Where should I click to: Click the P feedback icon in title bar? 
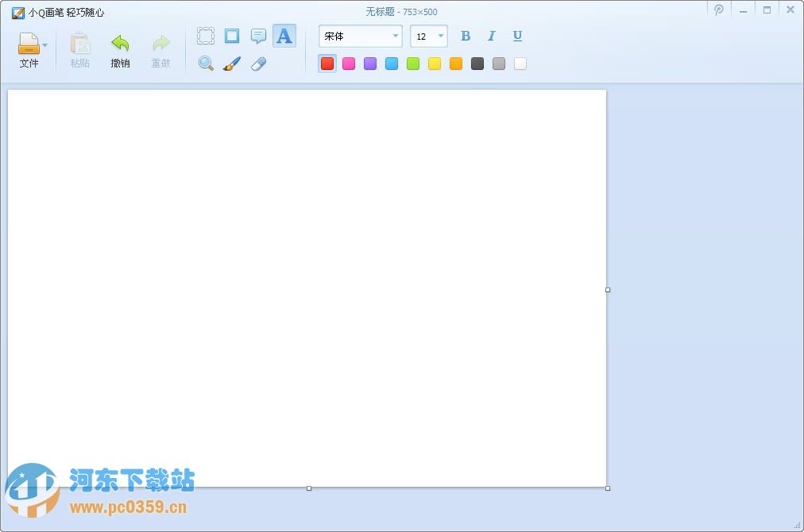pyautogui.click(x=718, y=10)
